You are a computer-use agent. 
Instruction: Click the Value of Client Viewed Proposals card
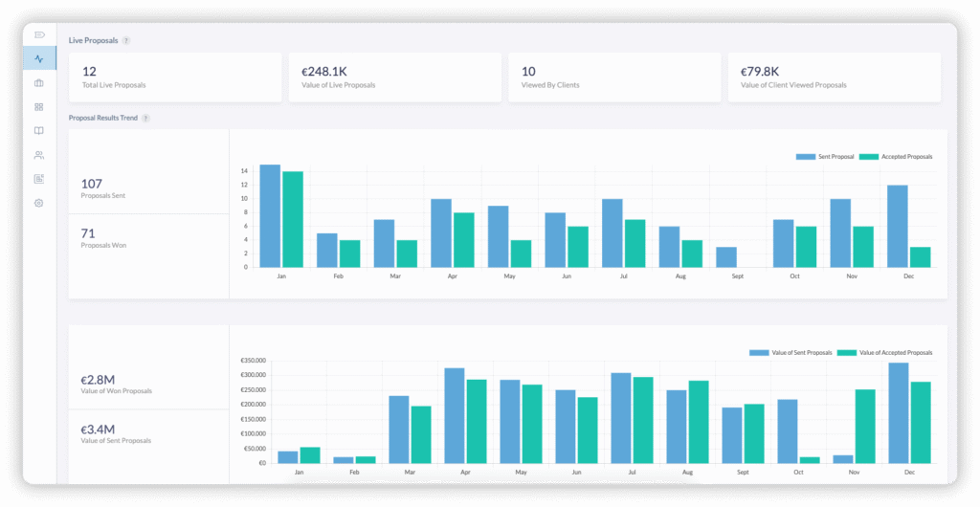coord(834,77)
